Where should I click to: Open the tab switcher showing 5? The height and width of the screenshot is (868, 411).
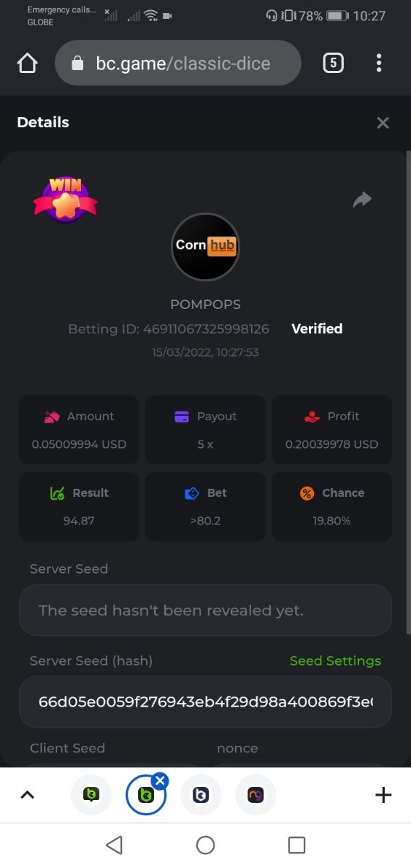(x=333, y=63)
